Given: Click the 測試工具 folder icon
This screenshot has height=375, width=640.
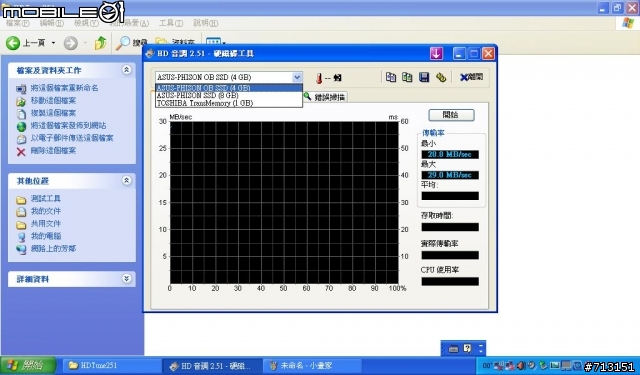Looking at the screenshot, I should 21,200.
